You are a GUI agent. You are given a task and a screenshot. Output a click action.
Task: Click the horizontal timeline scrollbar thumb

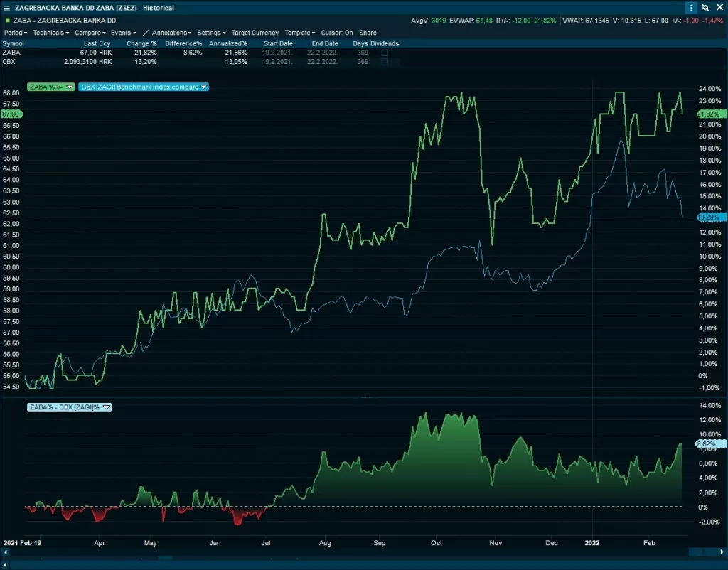click(165, 559)
